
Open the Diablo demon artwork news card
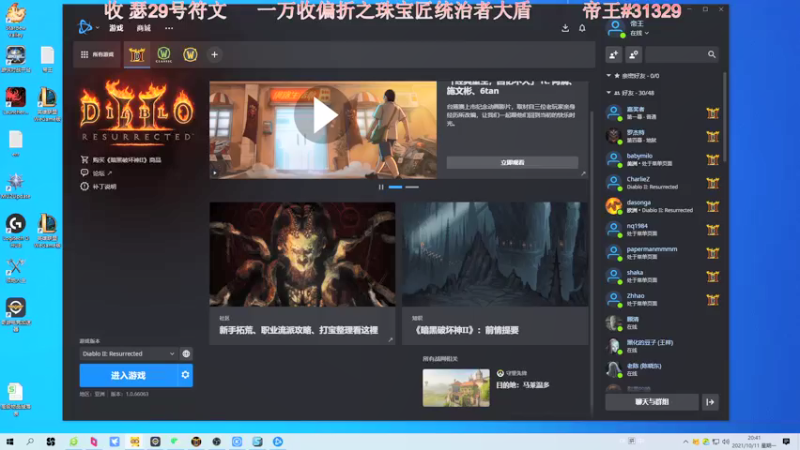pos(302,254)
